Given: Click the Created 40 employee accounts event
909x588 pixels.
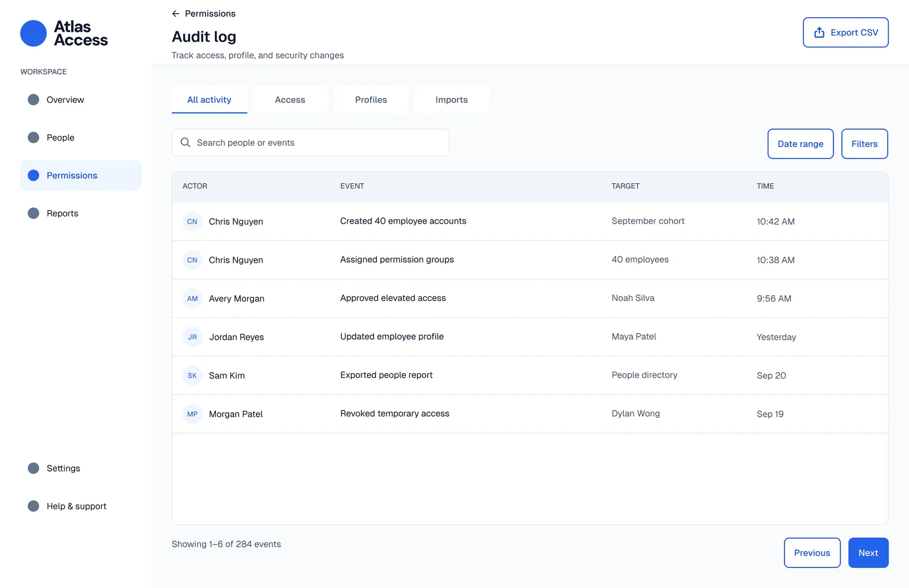Looking at the screenshot, I should click(x=403, y=221).
